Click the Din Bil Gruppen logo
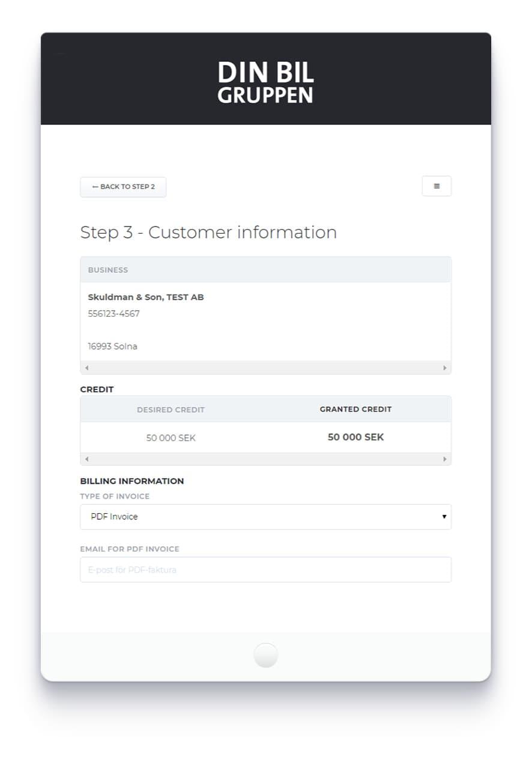The image size is (532, 774). pos(265,81)
